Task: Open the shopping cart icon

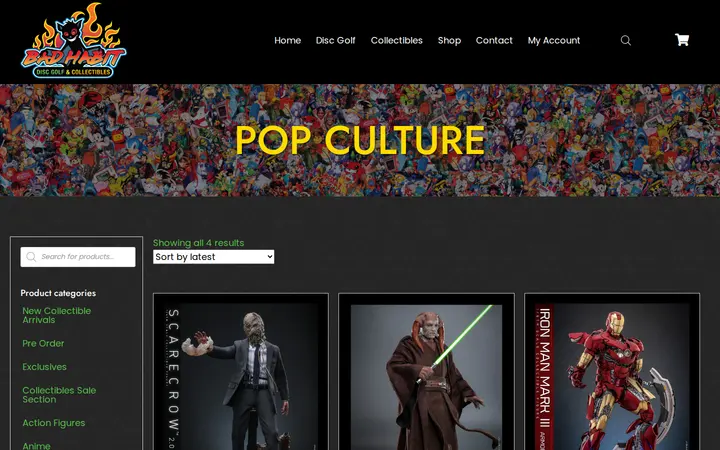Action: [x=681, y=40]
